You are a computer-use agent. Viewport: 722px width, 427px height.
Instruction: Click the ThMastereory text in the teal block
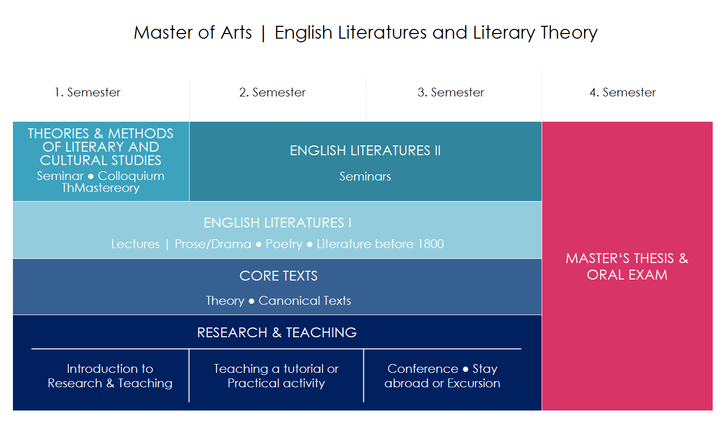(100, 188)
